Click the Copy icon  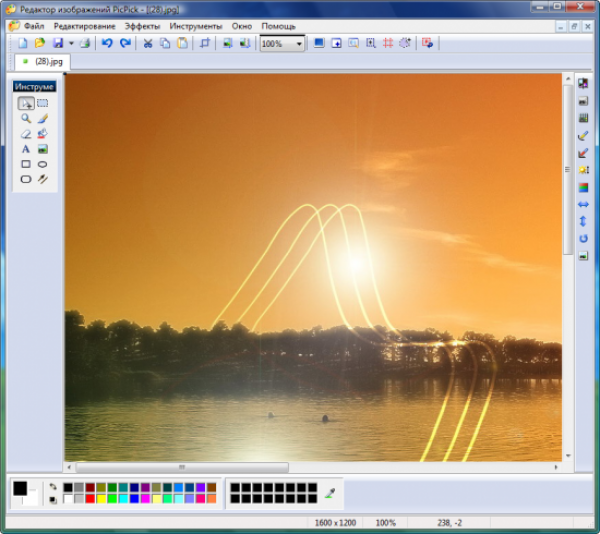165,43
